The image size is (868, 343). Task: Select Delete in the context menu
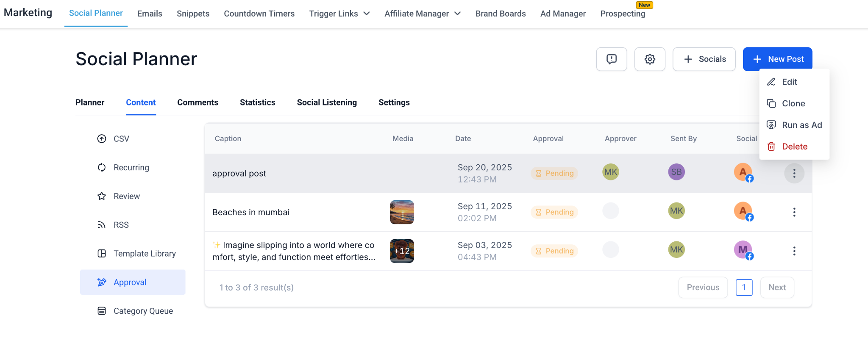[x=794, y=147]
